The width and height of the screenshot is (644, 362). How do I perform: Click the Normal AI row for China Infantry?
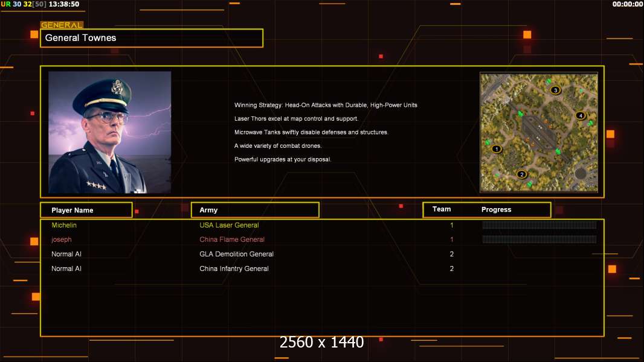point(66,268)
